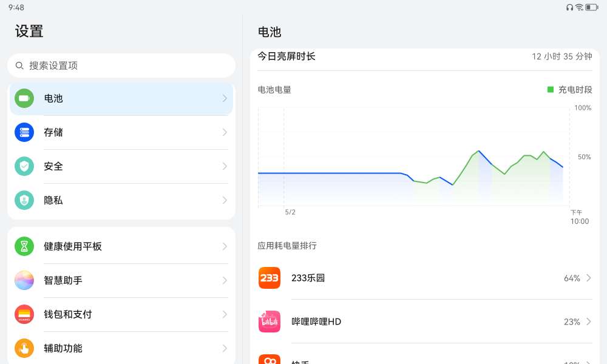Expand 233乐园 power usage details chevron
The image size is (607, 364).
[588, 278]
